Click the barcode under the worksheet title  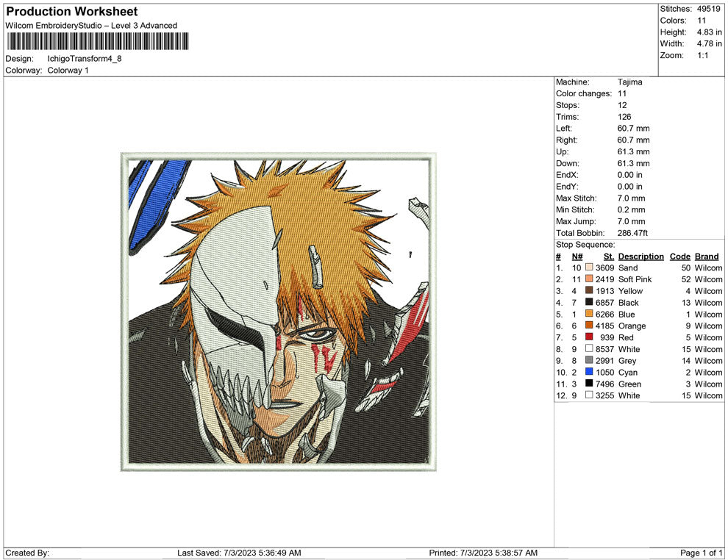click(x=98, y=41)
